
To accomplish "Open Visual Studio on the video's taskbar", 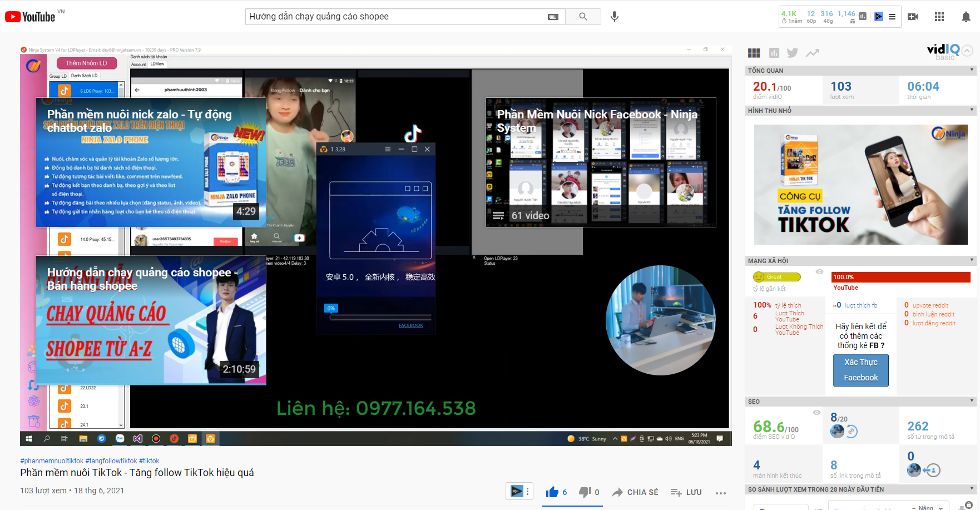I will (137, 439).
